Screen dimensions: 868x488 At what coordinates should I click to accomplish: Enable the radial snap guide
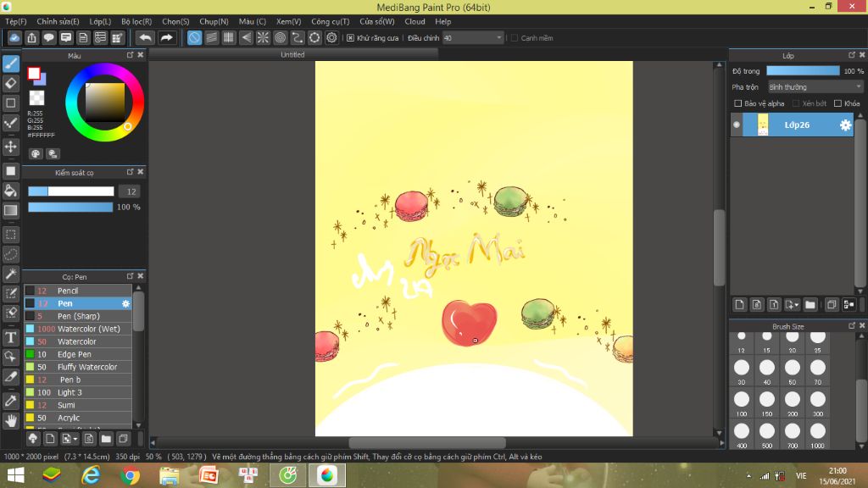click(x=263, y=37)
